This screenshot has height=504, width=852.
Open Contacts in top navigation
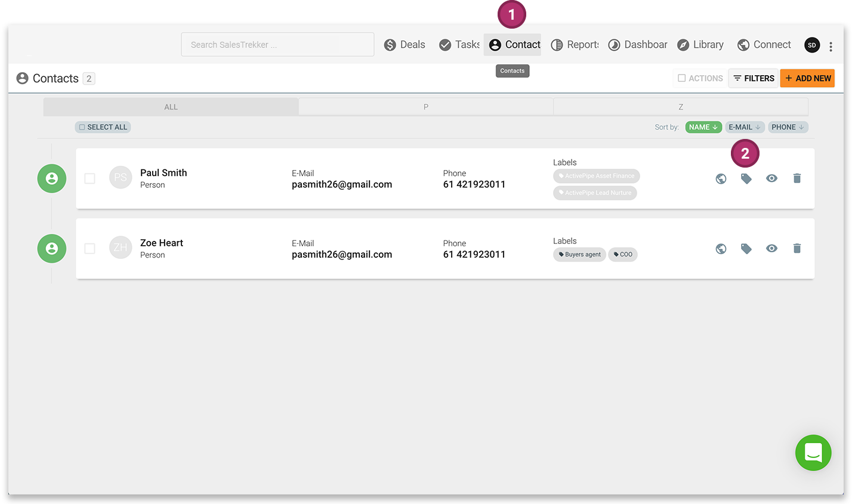pos(513,45)
